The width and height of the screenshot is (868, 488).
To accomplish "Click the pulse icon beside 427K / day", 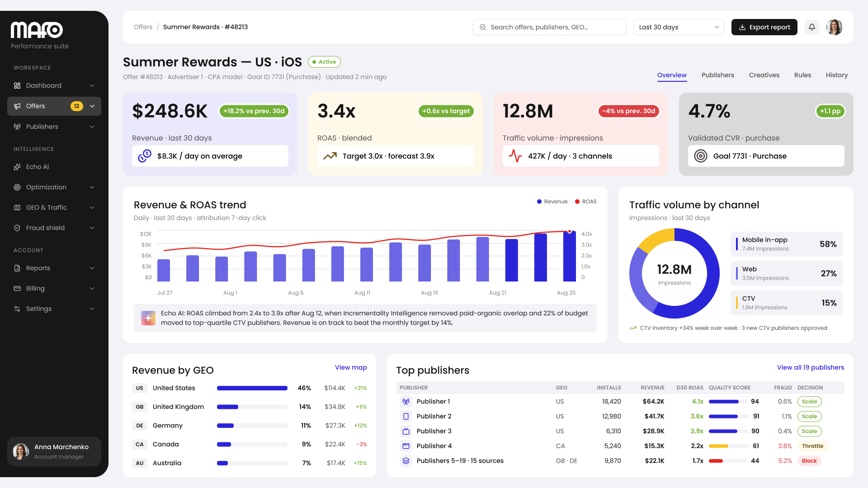I will (515, 156).
